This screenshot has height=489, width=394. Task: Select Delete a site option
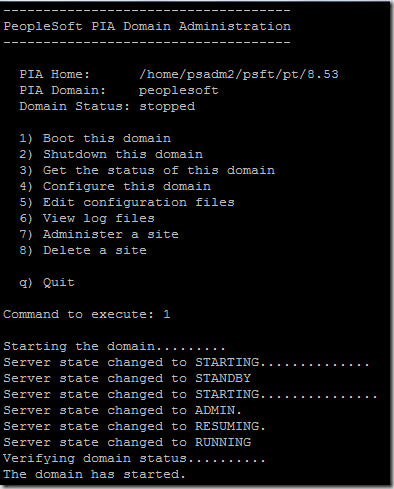(x=83, y=250)
